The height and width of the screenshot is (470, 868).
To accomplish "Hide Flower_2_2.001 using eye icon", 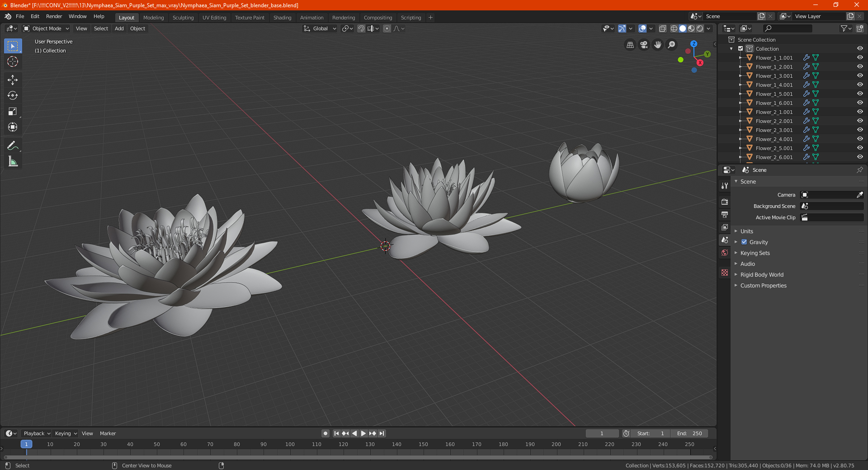I will click(x=860, y=121).
